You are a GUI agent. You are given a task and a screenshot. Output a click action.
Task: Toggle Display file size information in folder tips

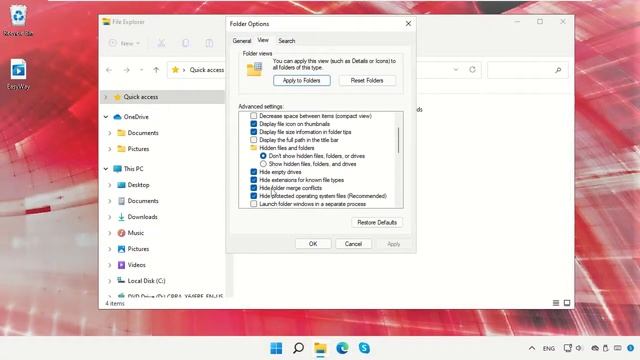(253, 132)
